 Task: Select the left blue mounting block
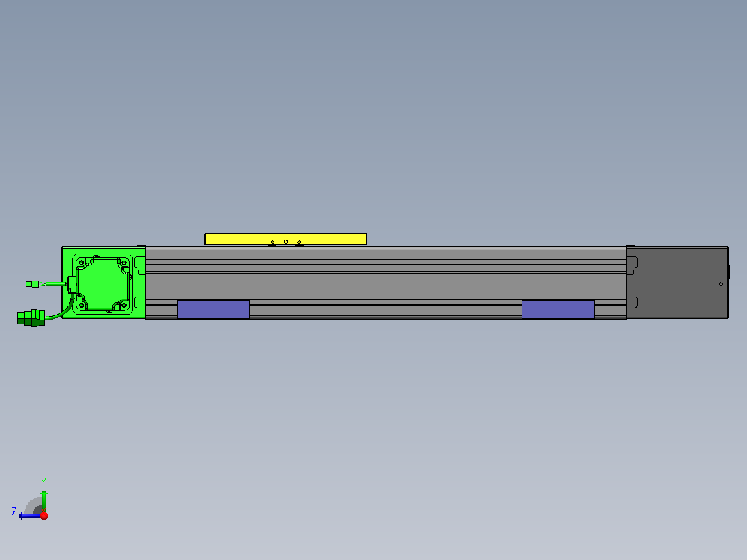[x=213, y=309]
